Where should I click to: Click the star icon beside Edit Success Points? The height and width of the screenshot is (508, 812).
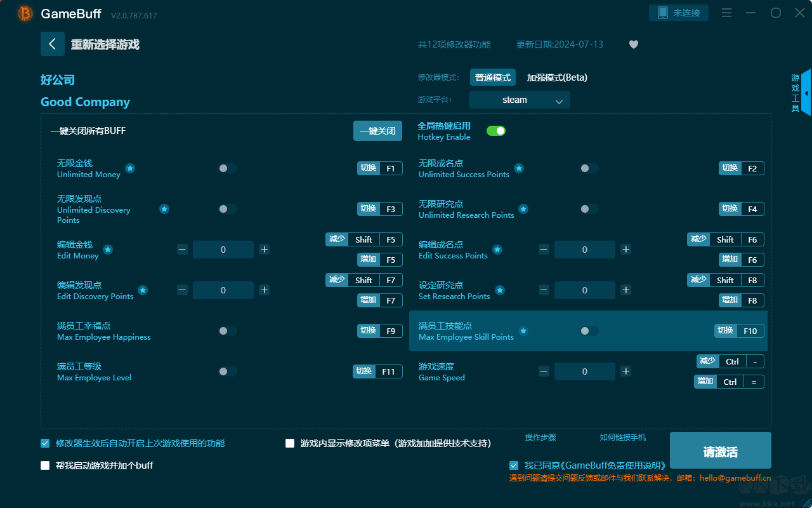[x=497, y=250]
